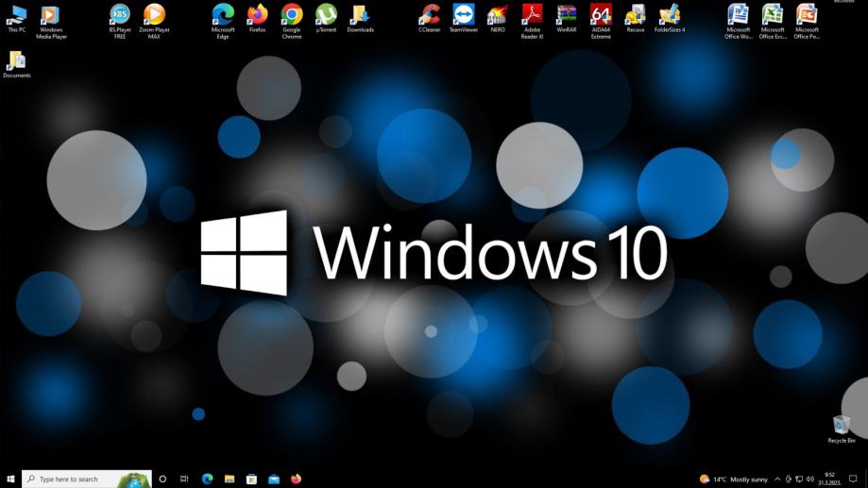Open File Explorer from the taskbar
The width and height of the screenshot is (868, 488).
(x=230, y=480)
